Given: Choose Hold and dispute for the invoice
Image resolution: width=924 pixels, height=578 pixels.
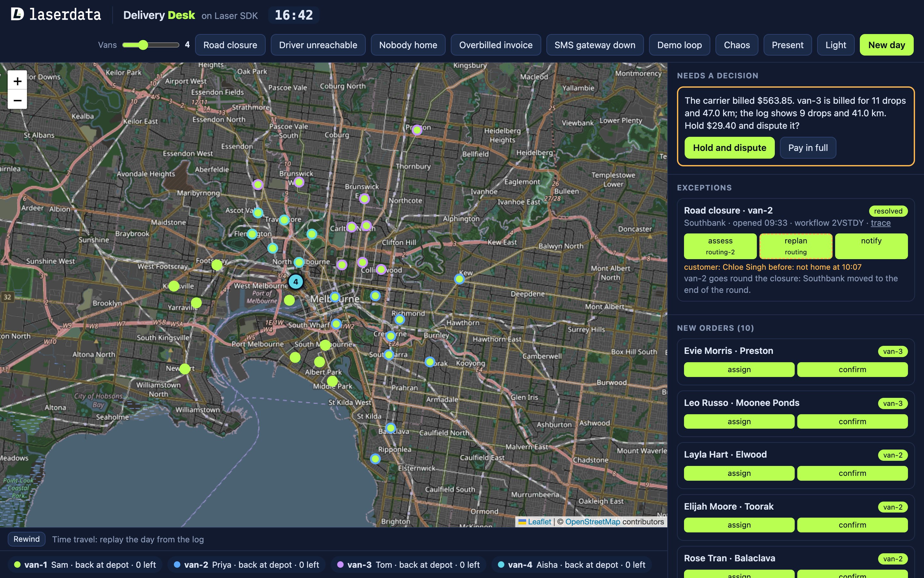Looking at the screenshot, I should tap(729, 148).
